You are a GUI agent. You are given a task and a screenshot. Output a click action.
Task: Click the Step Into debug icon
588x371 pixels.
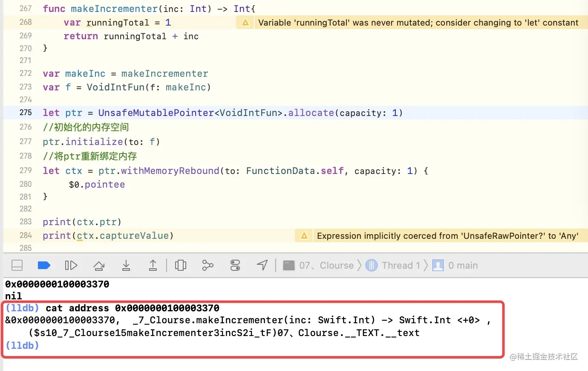(x=126, y=265)
